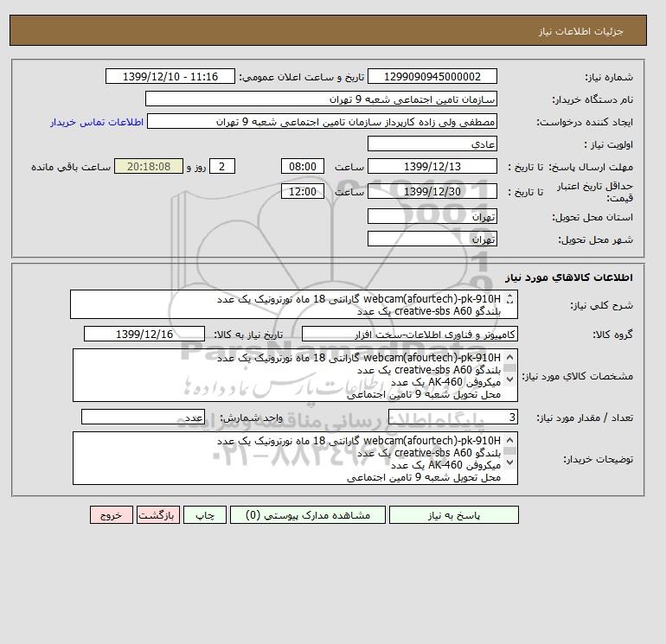Click the 'توضیحات خریدار:' label
Viewport: 666px width, 644px height.
point(598,459)
